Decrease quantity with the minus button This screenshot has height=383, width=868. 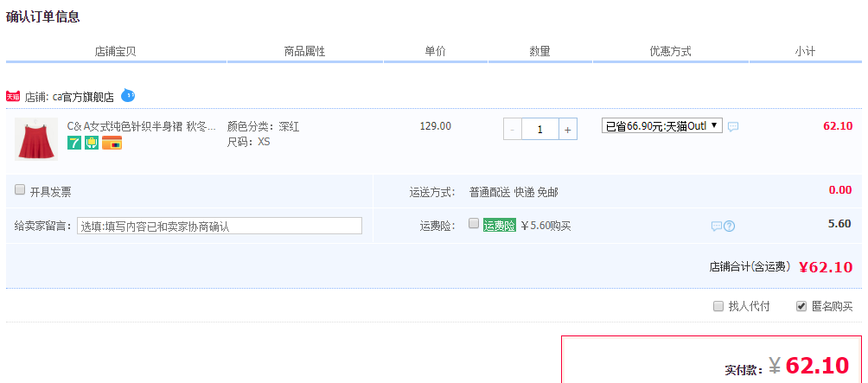click(x=512, y=130)
